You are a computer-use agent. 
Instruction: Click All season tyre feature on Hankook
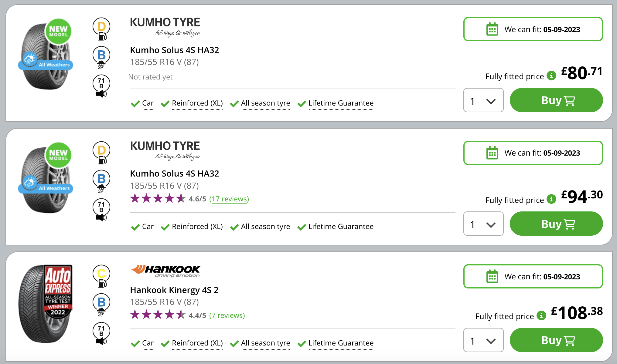[265, 343]
